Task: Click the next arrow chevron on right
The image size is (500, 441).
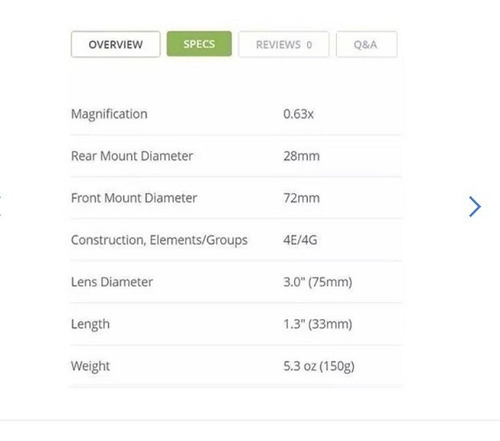Action: 475,207
